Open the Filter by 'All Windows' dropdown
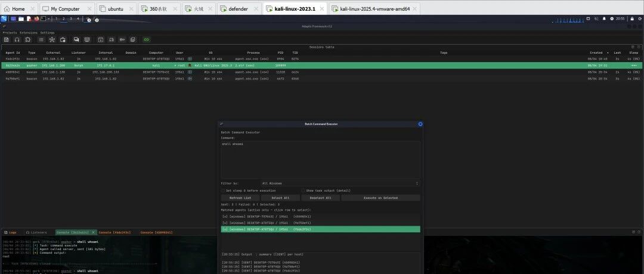 pos(340,183)
